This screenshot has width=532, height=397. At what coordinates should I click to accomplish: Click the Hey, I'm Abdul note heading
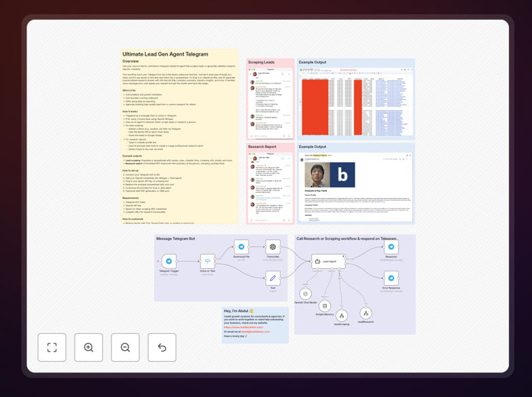(x=238, y=311)
